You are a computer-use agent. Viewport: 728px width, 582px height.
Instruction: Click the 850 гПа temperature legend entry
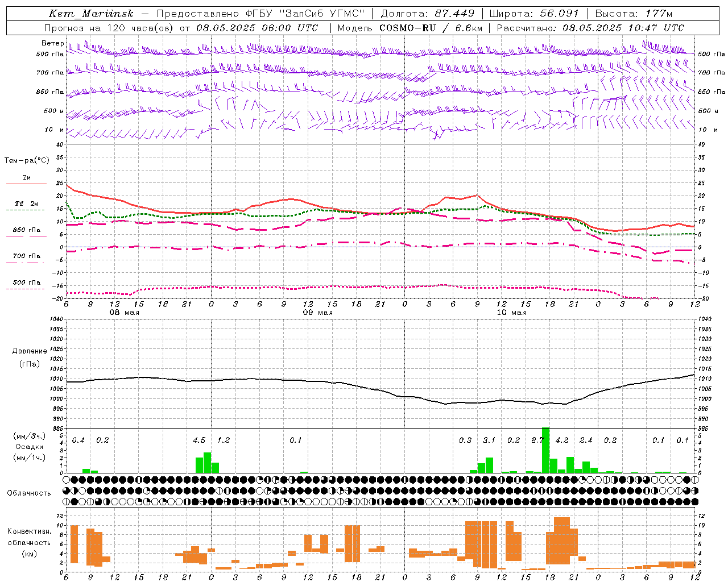[x=27, y=230]
